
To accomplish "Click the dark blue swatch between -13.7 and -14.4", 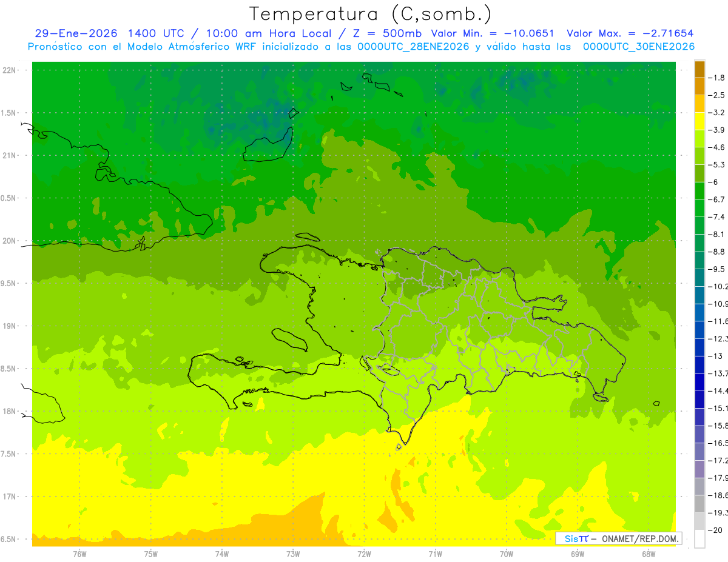I will click(x=699, y=382).
